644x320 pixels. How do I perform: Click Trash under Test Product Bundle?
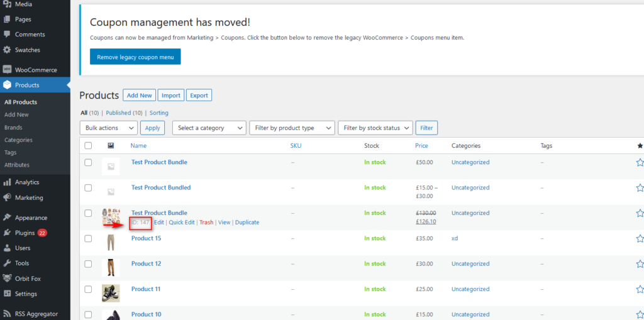(x=206, y=222)
